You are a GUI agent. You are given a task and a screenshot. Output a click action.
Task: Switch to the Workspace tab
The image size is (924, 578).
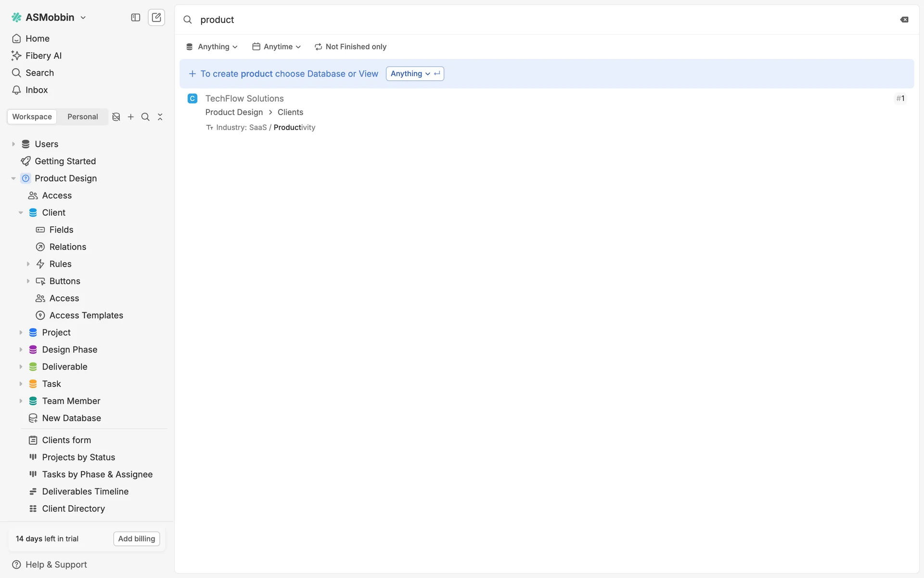[32, 117]
